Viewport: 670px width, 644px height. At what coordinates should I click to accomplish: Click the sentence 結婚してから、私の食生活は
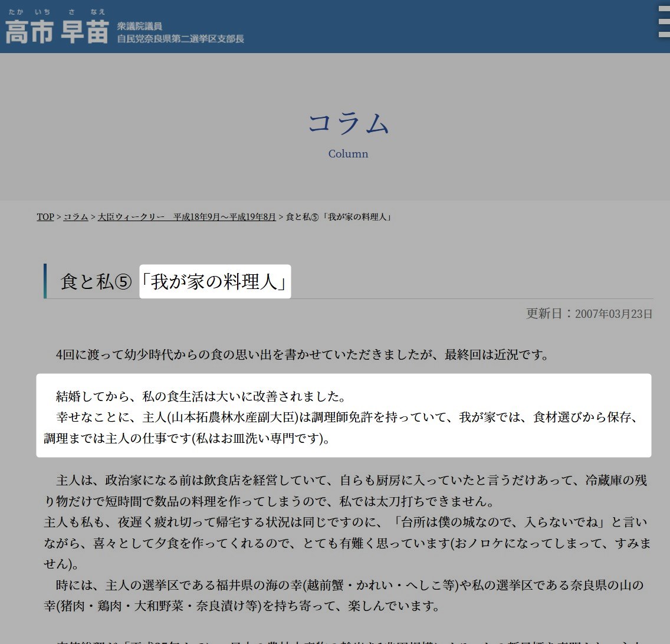[201, 396]
